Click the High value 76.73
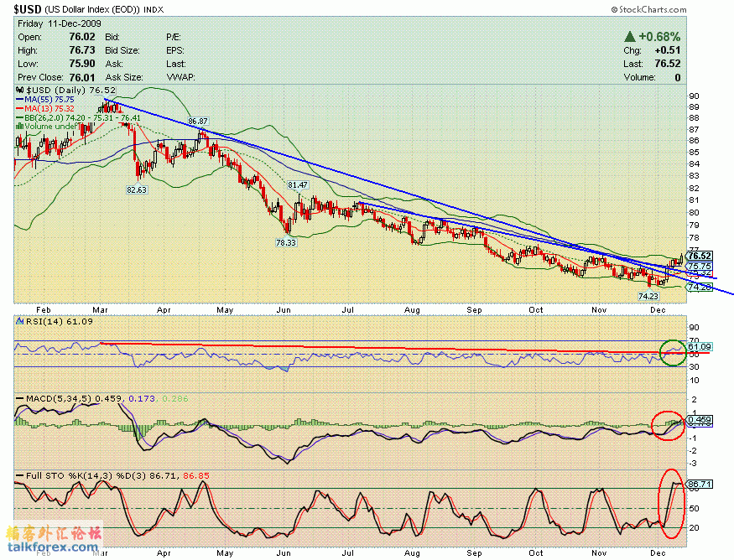 tap(82, 50)
